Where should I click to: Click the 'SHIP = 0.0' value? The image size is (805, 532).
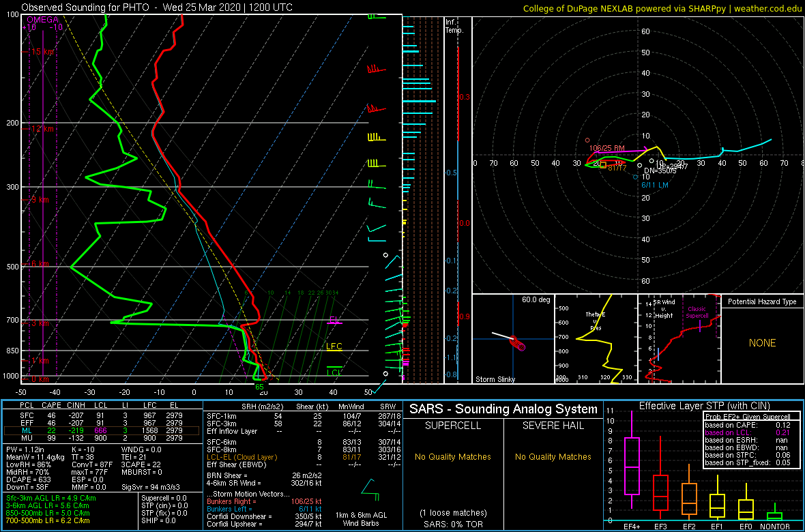coord(159,520)
